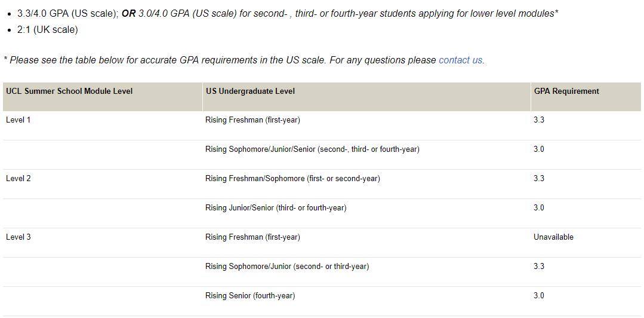
Task: Click the UCL Summer School Module Level header
Action: tap(69, 91)
